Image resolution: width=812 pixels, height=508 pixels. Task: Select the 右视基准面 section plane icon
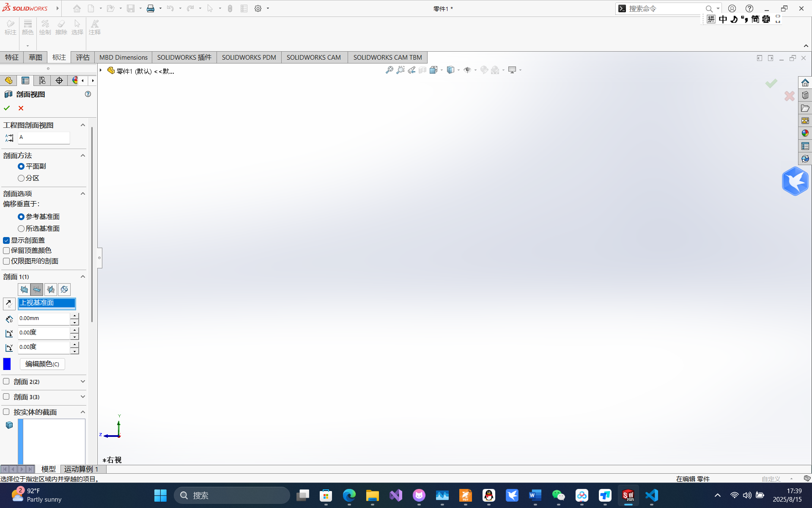click(x=50, y=290)
